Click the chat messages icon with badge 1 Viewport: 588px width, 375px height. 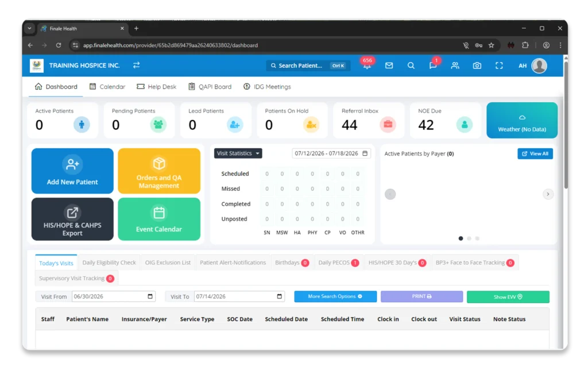click(433, 65)
